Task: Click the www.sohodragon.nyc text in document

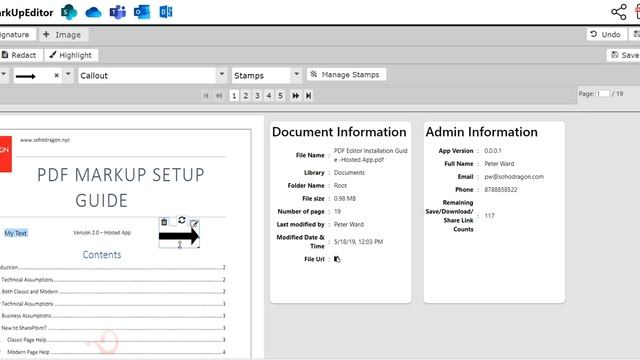Action: [x=45, y=140]
